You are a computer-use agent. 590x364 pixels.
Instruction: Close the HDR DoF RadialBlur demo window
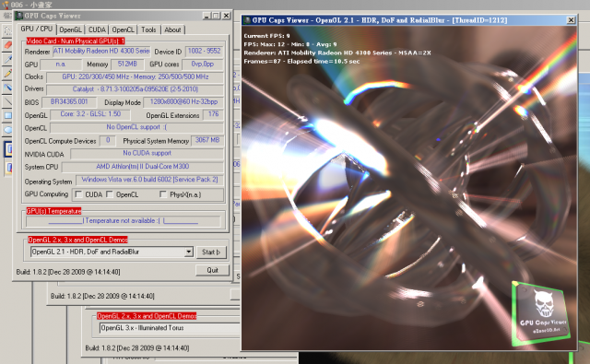571,20
